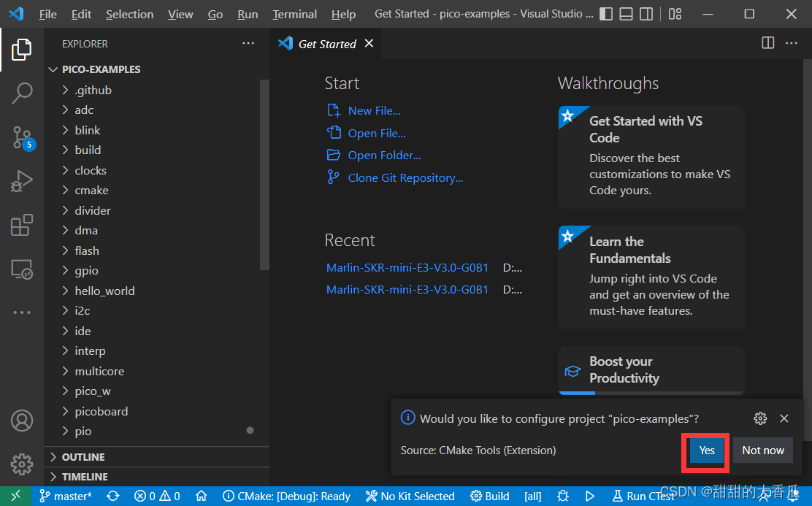Click the Not now button
This screenshot has width=812, height=506.
[763, 451]
